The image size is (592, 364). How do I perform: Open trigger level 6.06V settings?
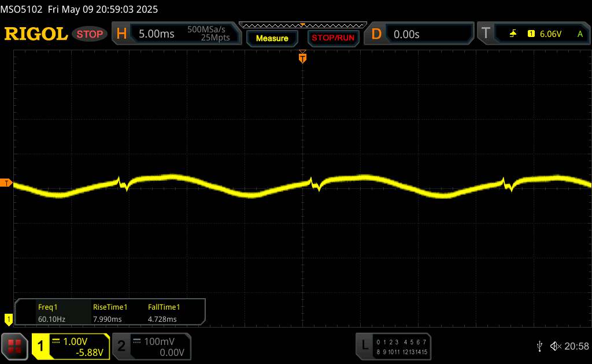point(550,34)
